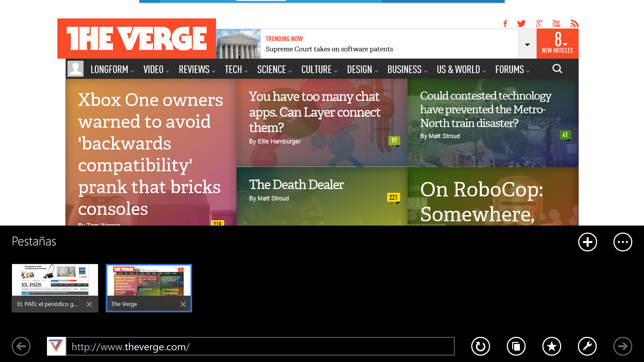The width and height of the screenshot is (644, 362).
Task: Click the tabs view icon
Action: click(516, 346)
